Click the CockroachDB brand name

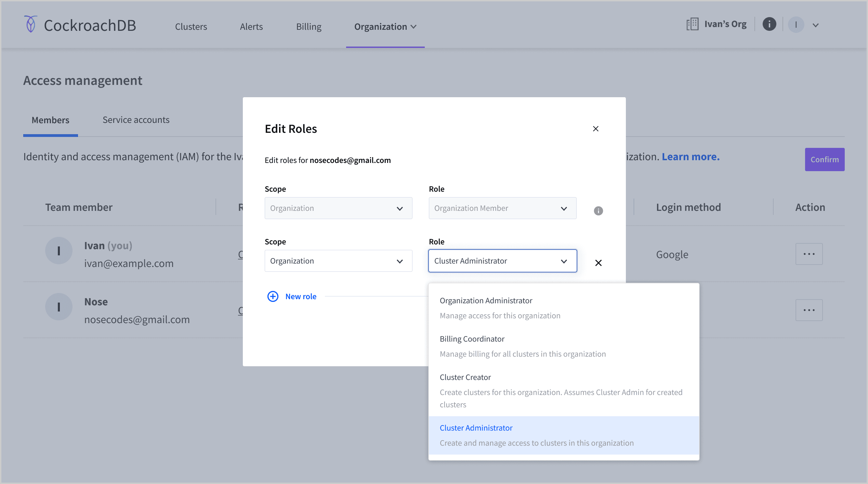click(x=90, y=25)
